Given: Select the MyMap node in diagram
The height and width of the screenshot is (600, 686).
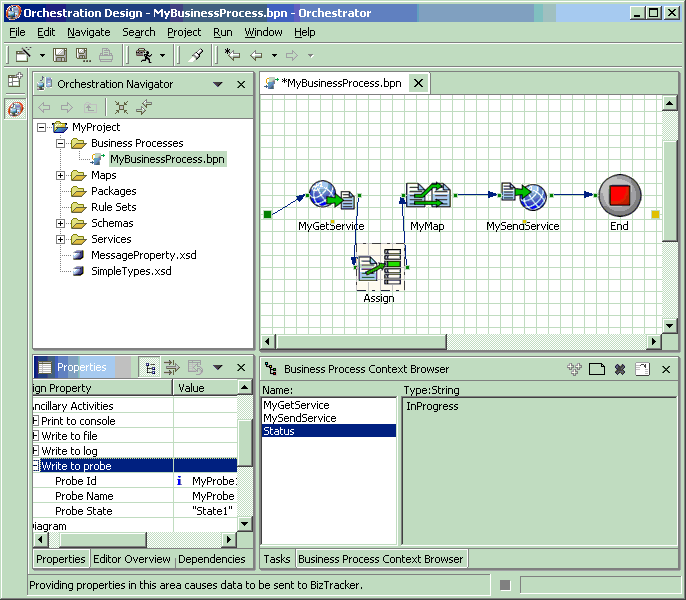Looking at the screenshot, I should [427, 195].
